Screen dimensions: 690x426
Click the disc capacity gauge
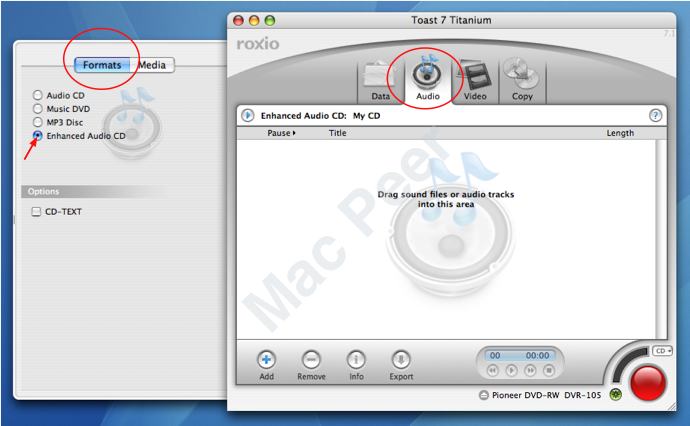click(628, 363)
